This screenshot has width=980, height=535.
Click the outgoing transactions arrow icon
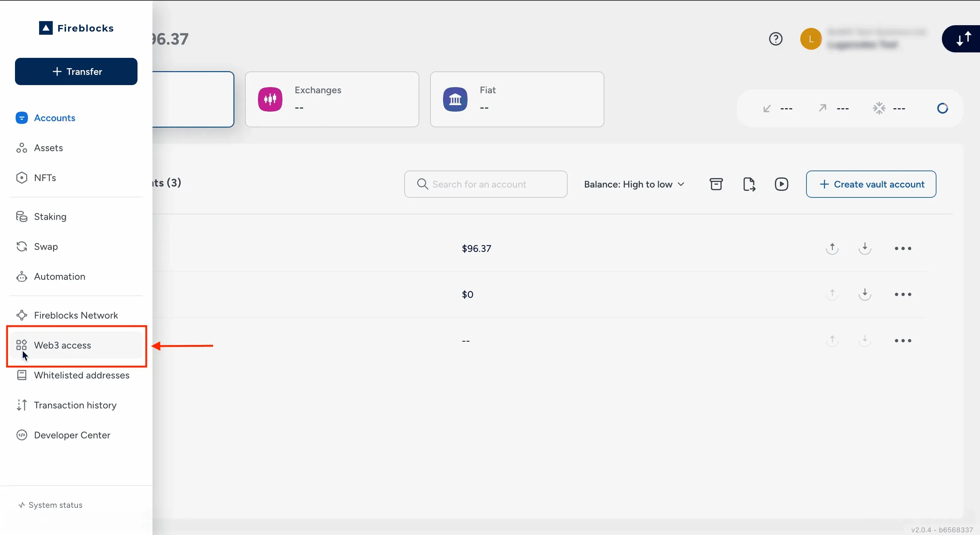[x=822, y=109]
